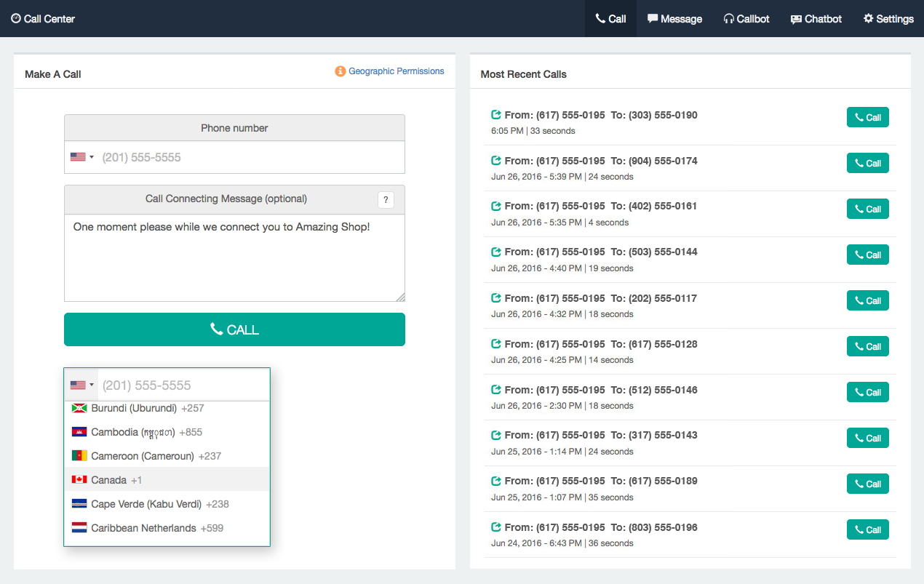The width and height of the screenshot is (924, 584).
Task: Click the US flag in the phone number field
Action: coord(76,156)
